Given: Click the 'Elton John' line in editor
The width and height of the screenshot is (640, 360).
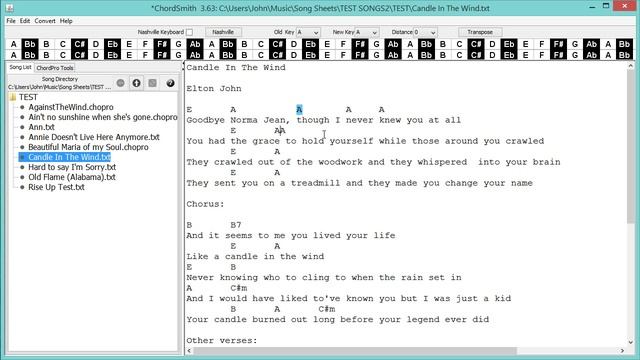Looking at the screenshot, I should coord(214,89).
